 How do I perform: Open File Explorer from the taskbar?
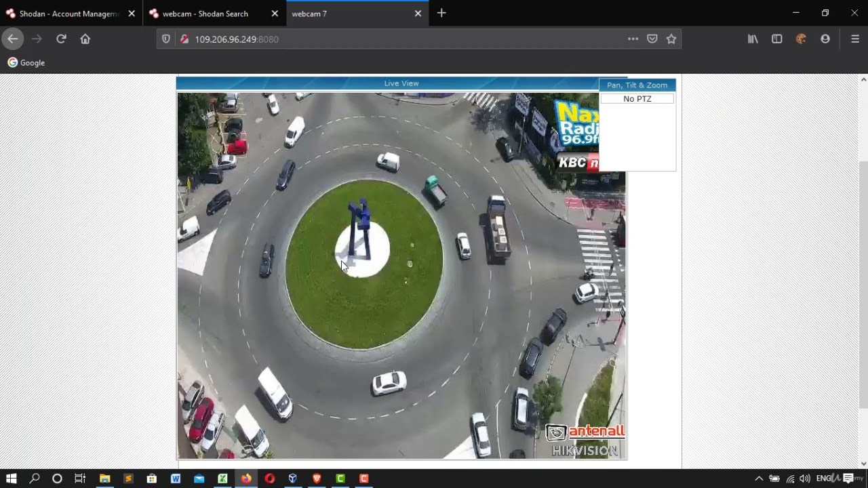tap(104, 479)
